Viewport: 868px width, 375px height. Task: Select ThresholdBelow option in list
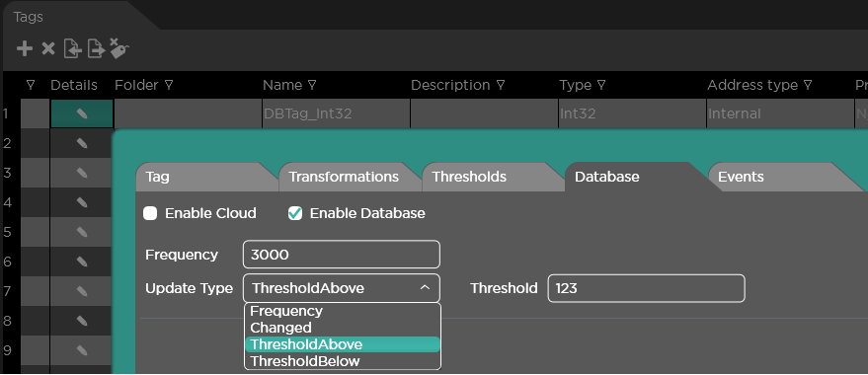[342, 361]
